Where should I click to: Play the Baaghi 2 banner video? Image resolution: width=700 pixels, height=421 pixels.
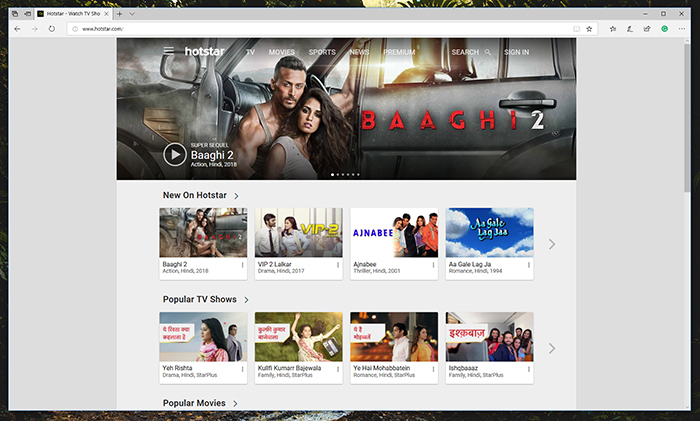tap(175, 154)
